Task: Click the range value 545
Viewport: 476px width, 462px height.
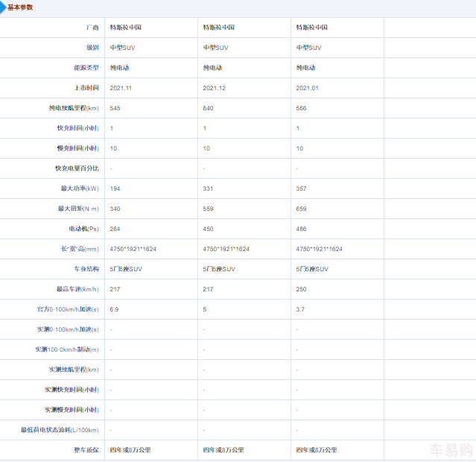Action: click(115, 108)
